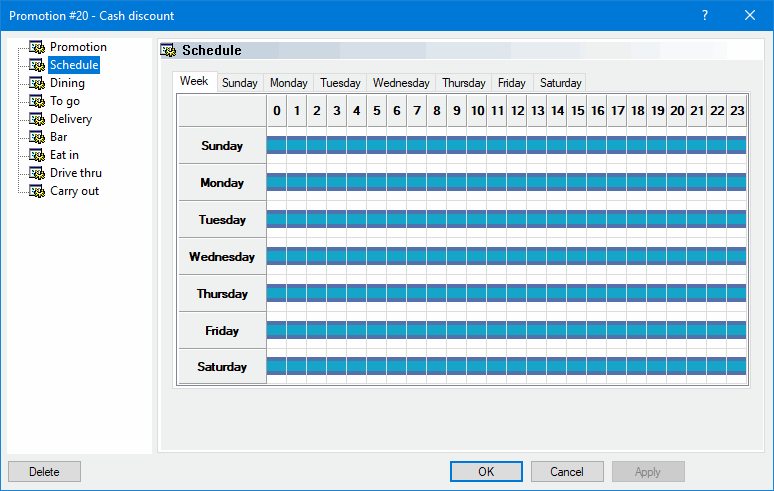Viewport: 774px width, 491px height.
Task: Click the Carry out tree node icon
Action: [38, 191]
